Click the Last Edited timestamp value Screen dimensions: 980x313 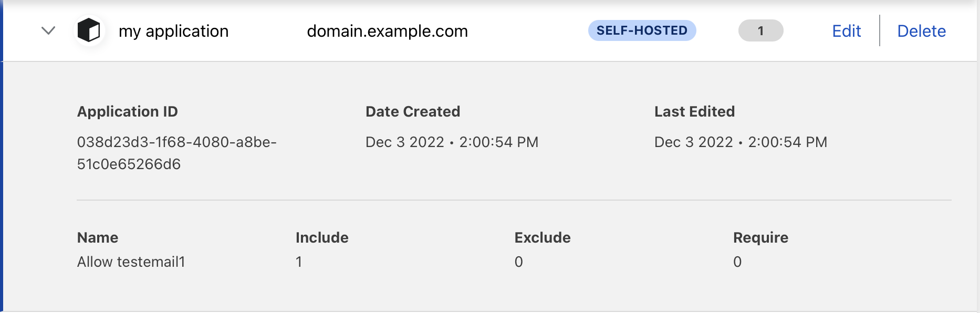[741, 142]
